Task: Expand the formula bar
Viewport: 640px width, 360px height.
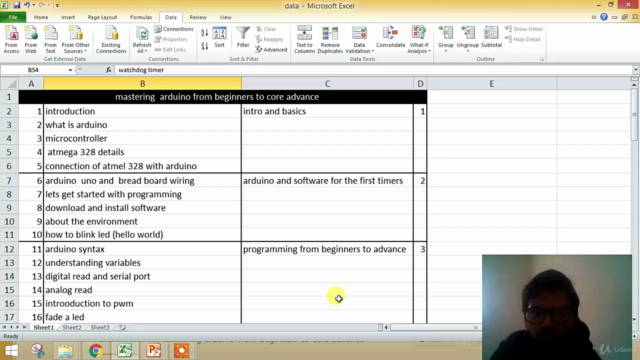Action: (636, 70)
